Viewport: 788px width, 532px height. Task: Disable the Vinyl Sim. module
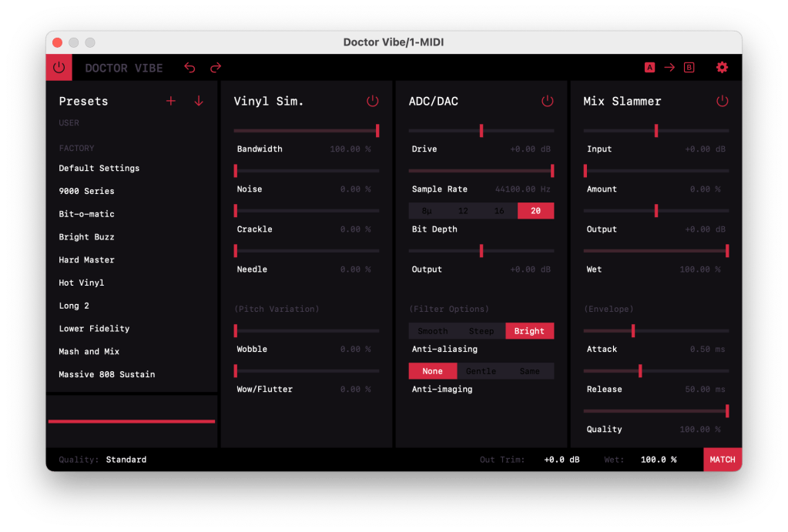373,102
